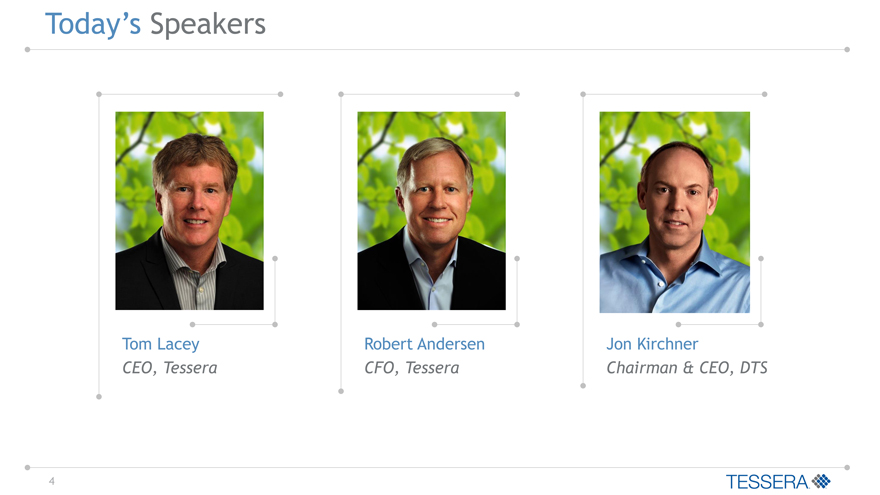
Task: Click the name Tom Lacey
Action: pyautogui.click(x=160, y=344)
